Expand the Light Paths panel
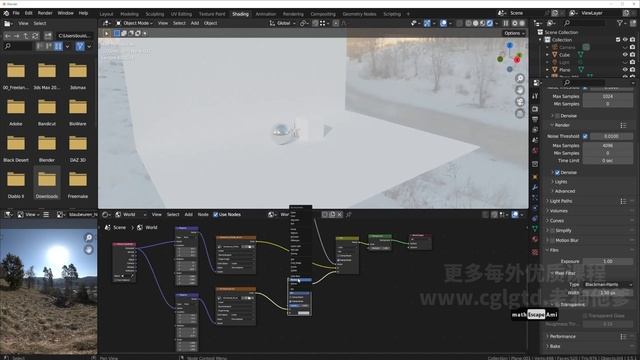This screenshot has width=640, height=360. [x=560, y=201]
